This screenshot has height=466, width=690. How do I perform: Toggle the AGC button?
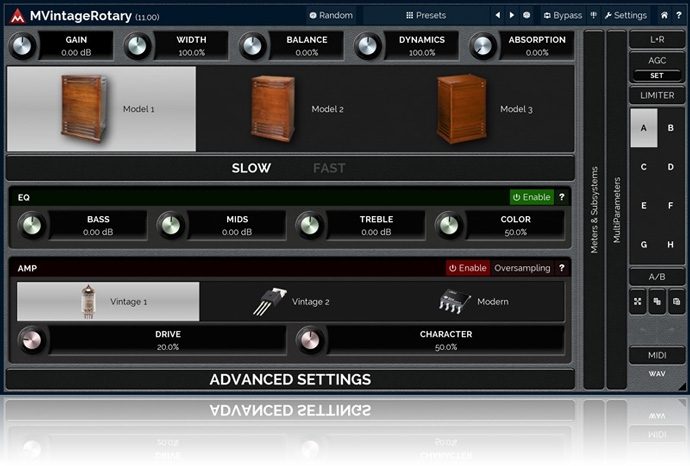click(x=657, y=60)
